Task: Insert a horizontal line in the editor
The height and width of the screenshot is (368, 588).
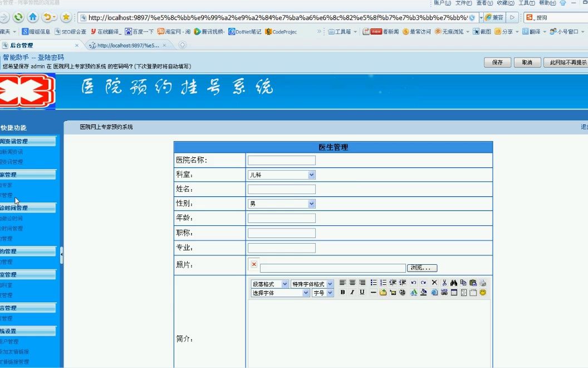Action: point(373,292)
